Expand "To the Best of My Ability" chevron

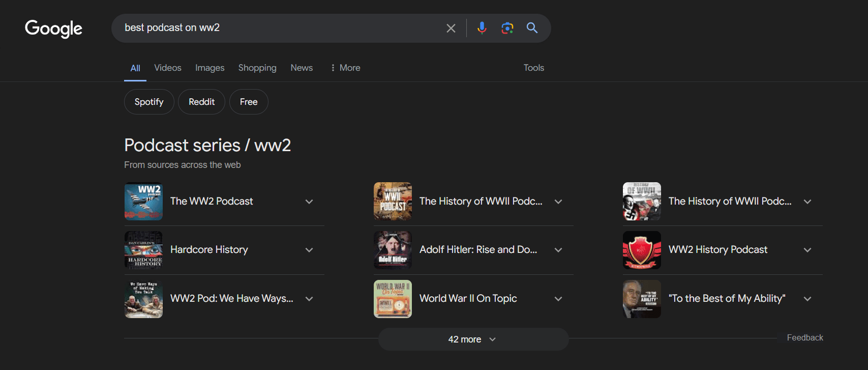tap(807, 299)
